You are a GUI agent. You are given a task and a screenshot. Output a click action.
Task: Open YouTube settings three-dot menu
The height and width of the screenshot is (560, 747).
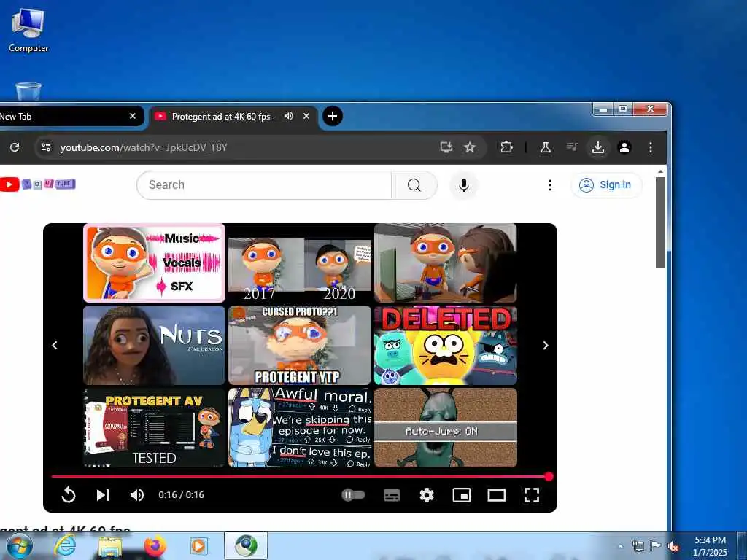[x=550, y=184]
